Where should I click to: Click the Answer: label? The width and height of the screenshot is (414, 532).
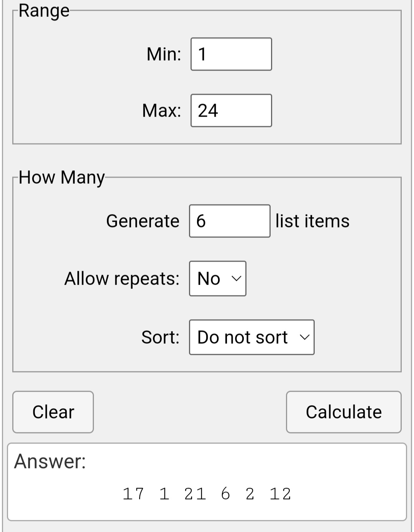point(50,461)
